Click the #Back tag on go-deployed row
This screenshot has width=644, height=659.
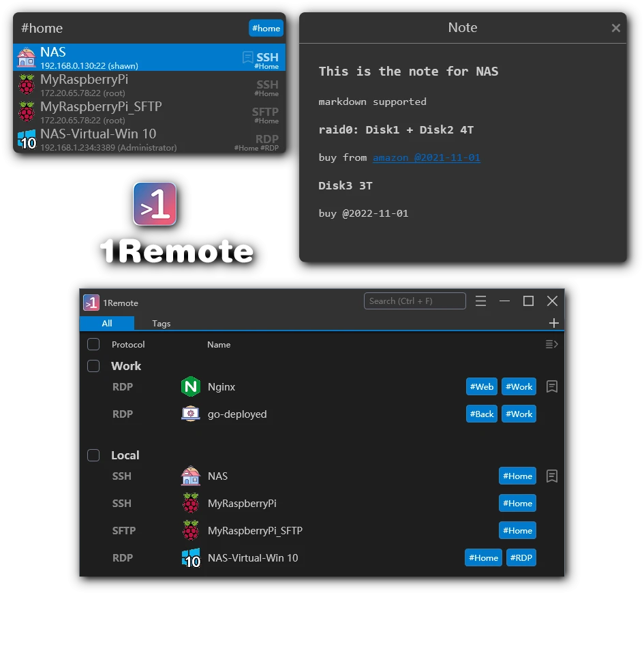pos(482,414)
